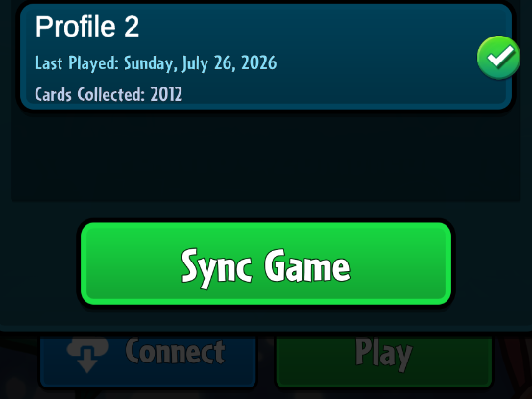Click the cloud arrow beside the Connect label
The height and width of the screenshot is (399, 532).
87,354
